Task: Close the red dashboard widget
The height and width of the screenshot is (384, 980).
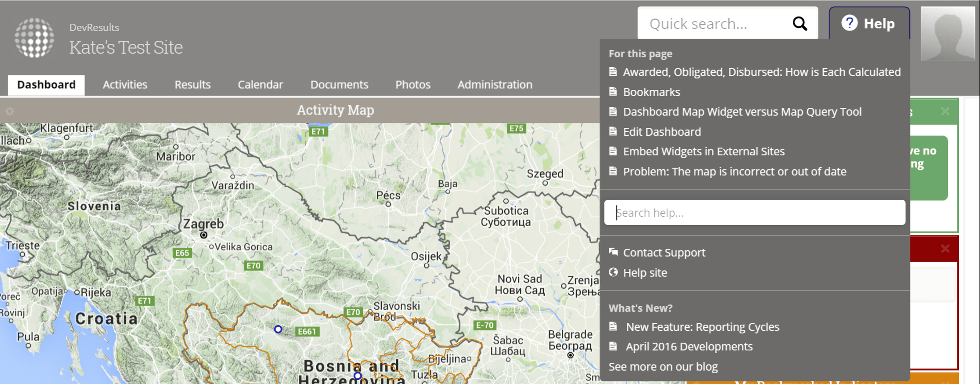Action: [x=945, y=248]
